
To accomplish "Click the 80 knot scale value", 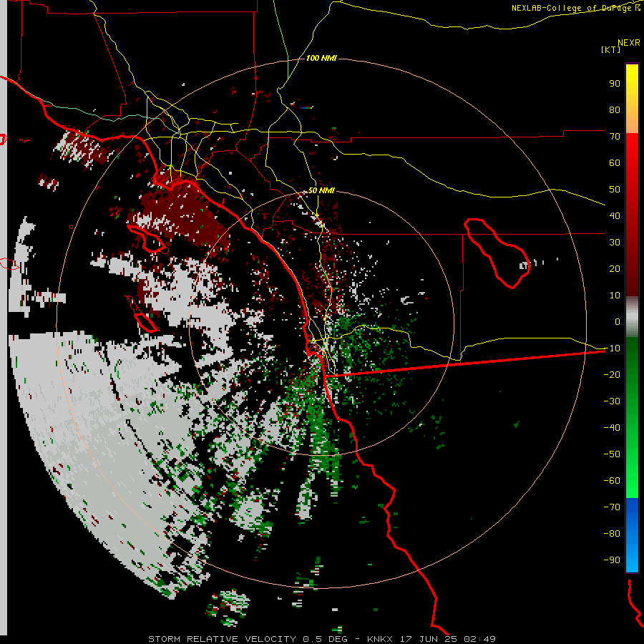I will pos(615,110).
